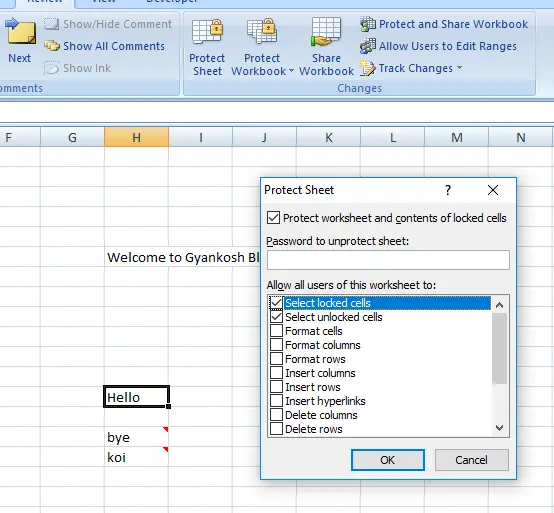Click the Show All Comments label
This screenshot has height=513, width=554.
(114, 46)
